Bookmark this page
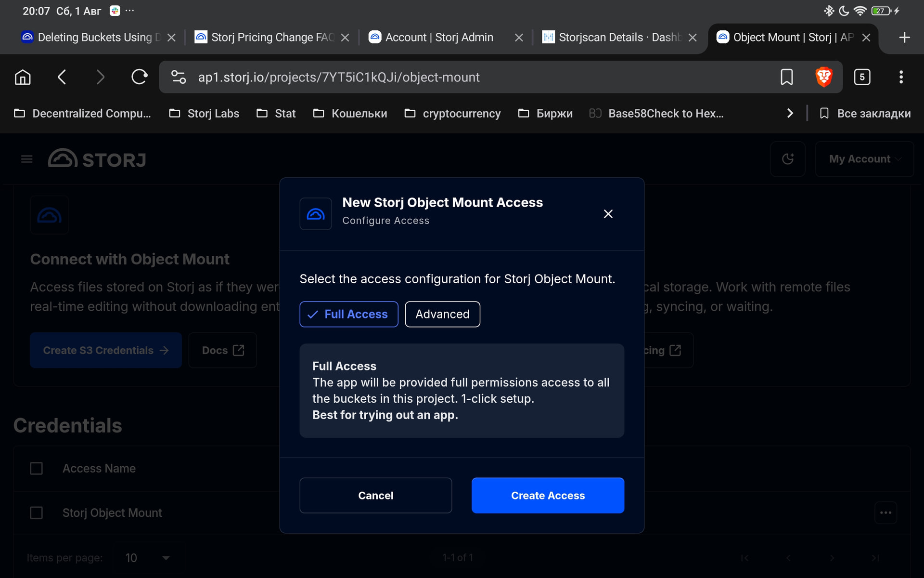The height and width of the screenshot is (578, 924). pos(786,77)
